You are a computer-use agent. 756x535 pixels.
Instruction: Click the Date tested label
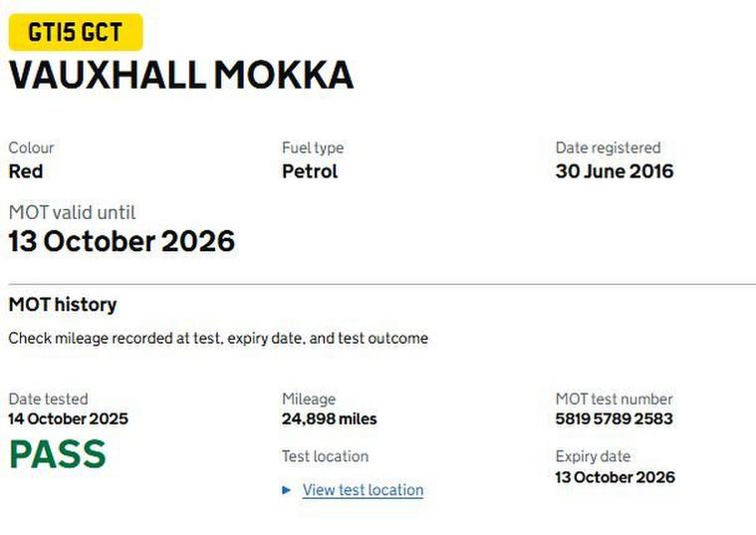(x=48, y=399)
